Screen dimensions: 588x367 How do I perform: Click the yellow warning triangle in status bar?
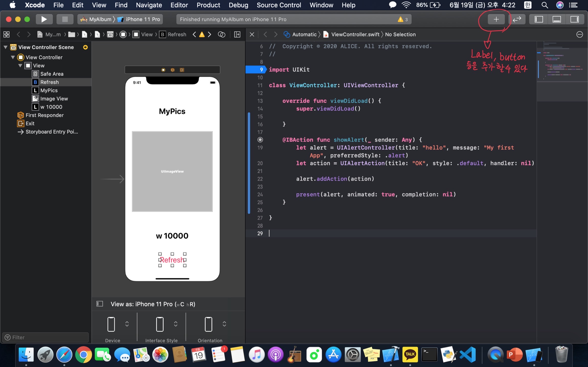point(400,19)
